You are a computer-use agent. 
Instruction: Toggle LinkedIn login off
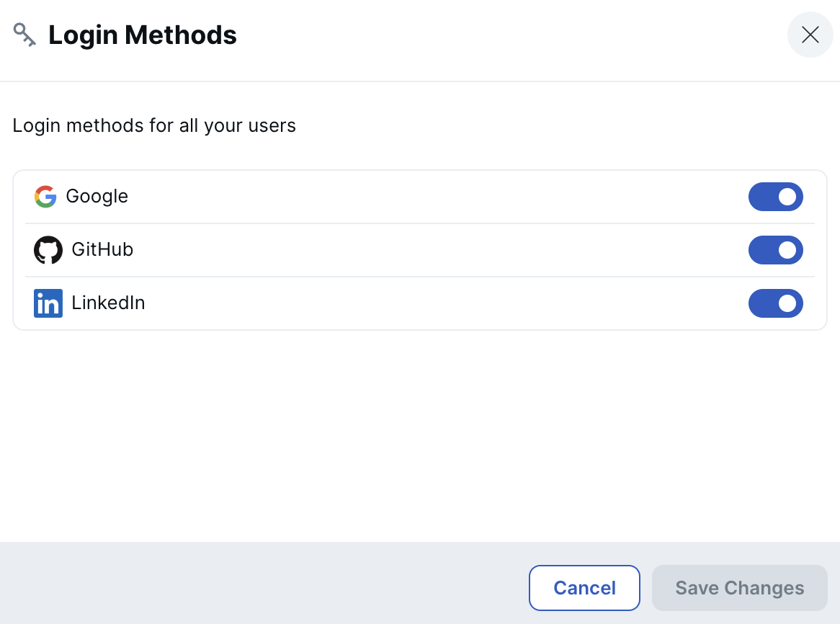776,303
